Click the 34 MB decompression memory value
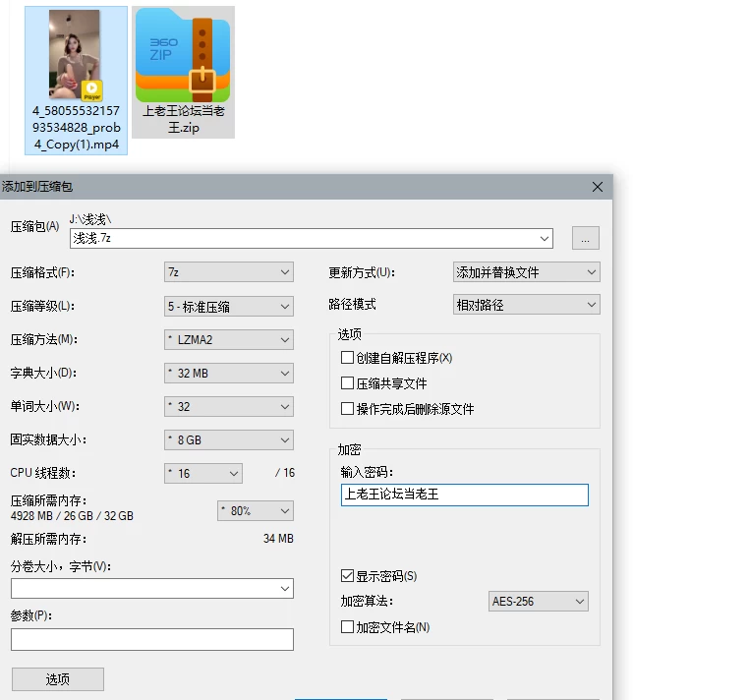This screenshot has width=748, height=700. point(278,539)
